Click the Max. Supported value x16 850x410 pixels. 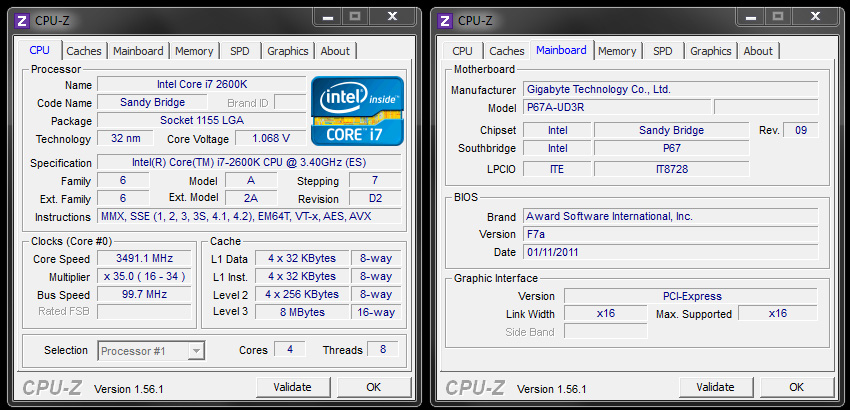point(778,313)
